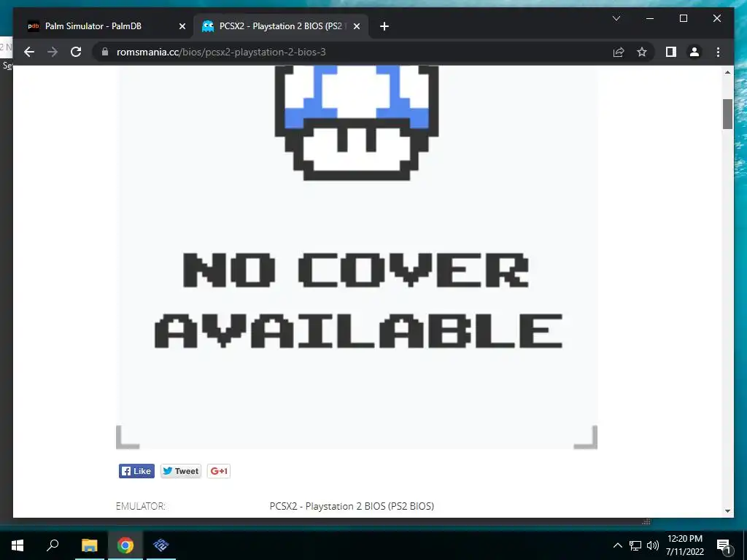Share on Google Plus with G+1
This screenshot has width=747, height=560.
click(x=219, y=471)
